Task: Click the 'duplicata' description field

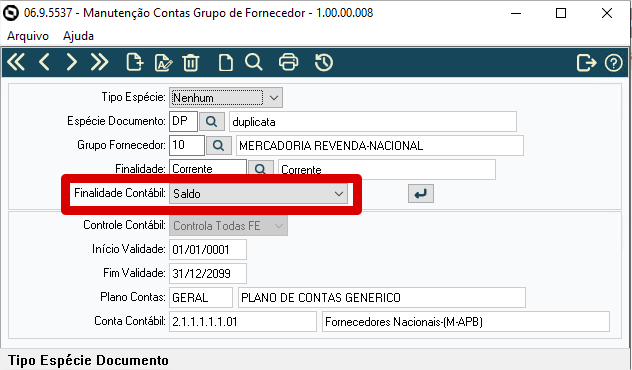Action: point(373,121)
